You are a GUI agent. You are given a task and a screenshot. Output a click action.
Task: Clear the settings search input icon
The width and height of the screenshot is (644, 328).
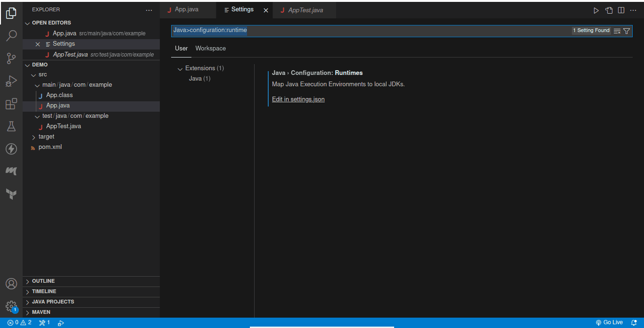(617, 31)
